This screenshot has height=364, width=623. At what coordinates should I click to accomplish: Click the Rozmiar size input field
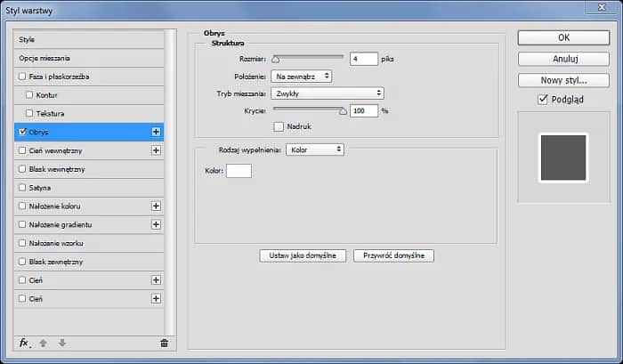(364, 59)
